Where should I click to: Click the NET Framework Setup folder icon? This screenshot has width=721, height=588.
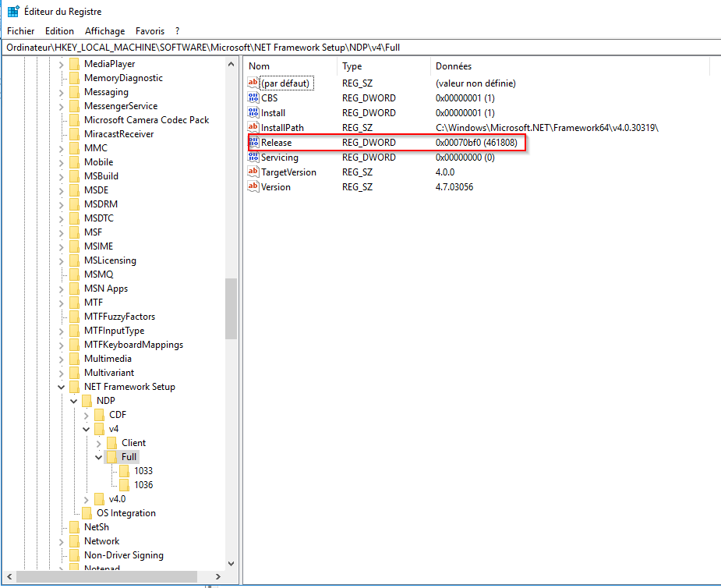click(75, 387)
